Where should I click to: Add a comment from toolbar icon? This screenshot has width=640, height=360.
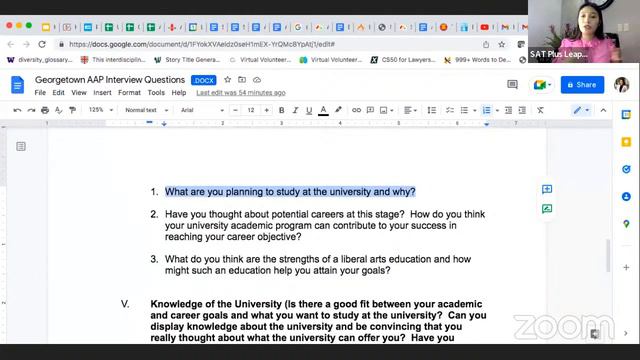(370, 110)
